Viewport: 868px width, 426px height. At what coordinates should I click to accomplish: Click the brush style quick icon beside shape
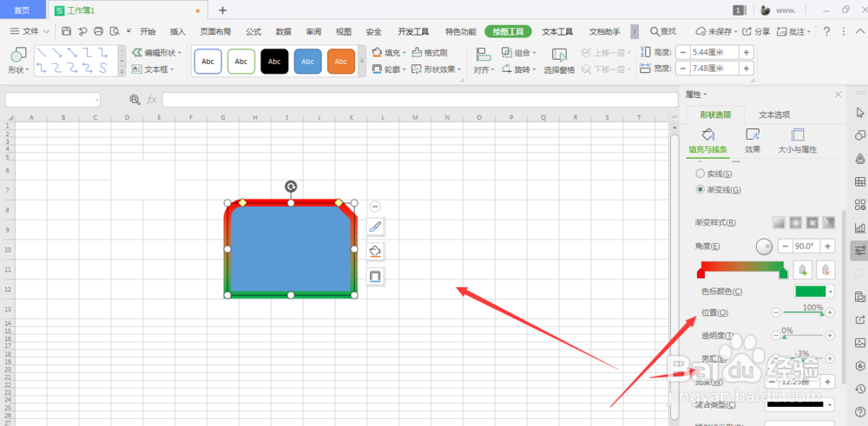375,226
